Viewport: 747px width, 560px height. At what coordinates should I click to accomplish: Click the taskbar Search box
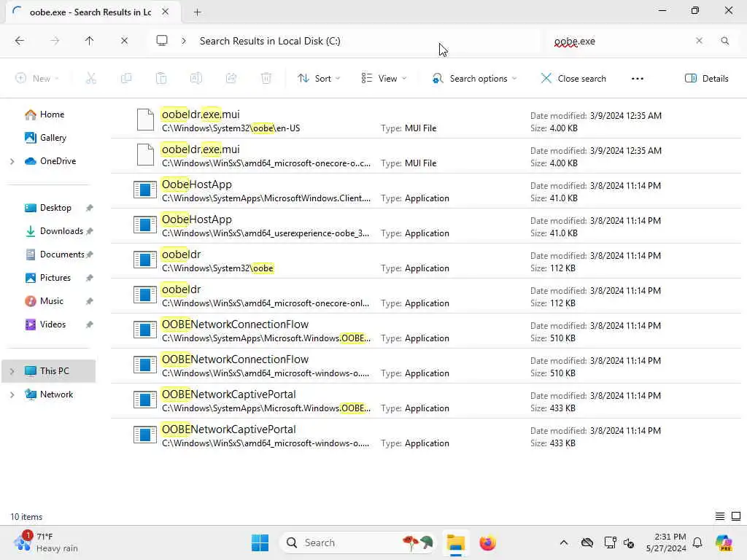point(359,542)
